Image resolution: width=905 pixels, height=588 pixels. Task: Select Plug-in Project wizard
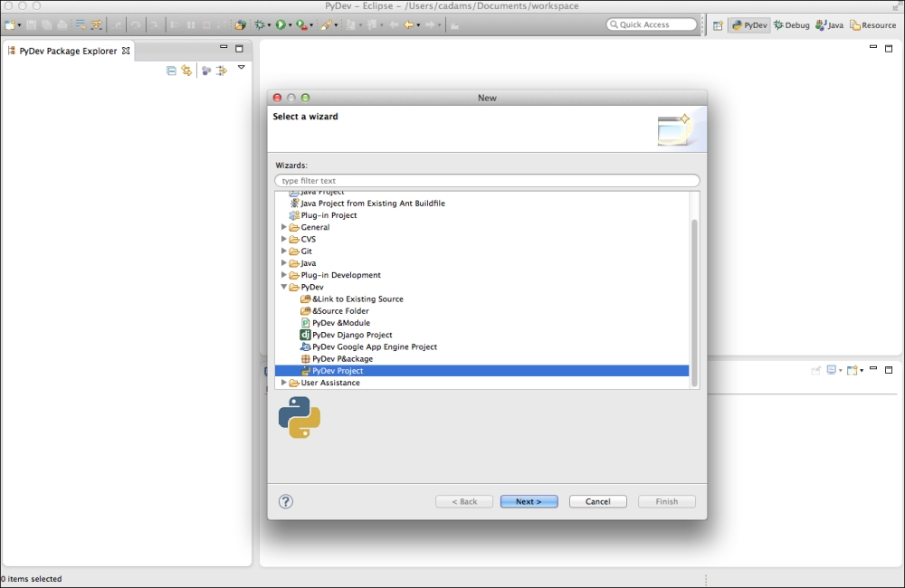[323, 215]
